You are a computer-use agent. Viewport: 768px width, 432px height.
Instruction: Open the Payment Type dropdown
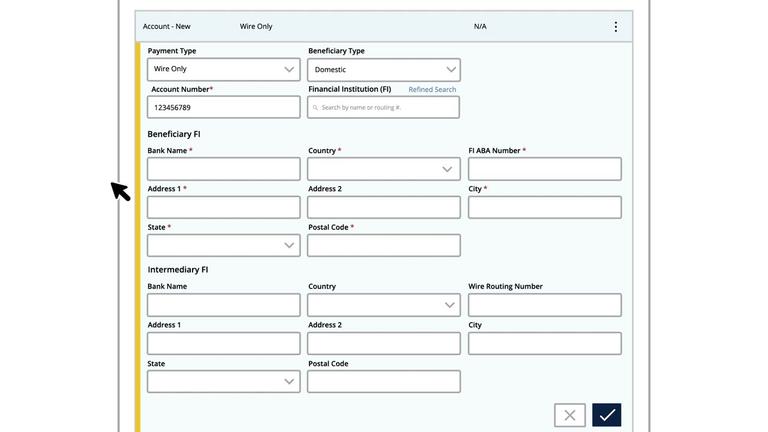pyautogui.click(x=224, y=69)
